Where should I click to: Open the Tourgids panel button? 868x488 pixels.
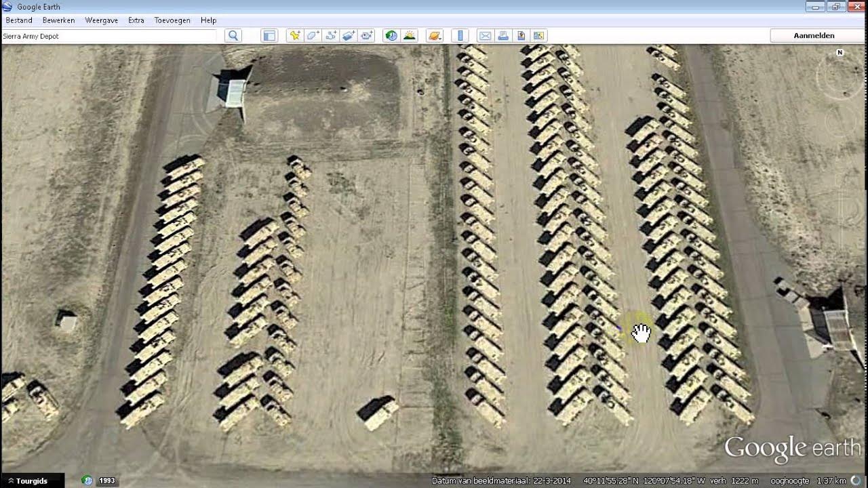point(32,481)
